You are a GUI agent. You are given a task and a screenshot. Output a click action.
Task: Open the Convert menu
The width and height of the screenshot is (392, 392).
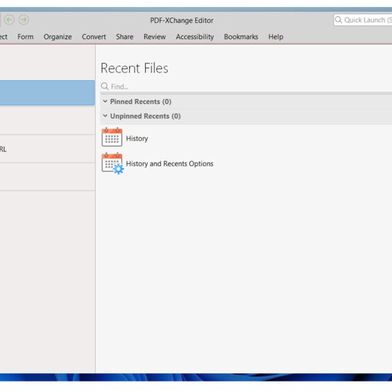click(94, 37)
